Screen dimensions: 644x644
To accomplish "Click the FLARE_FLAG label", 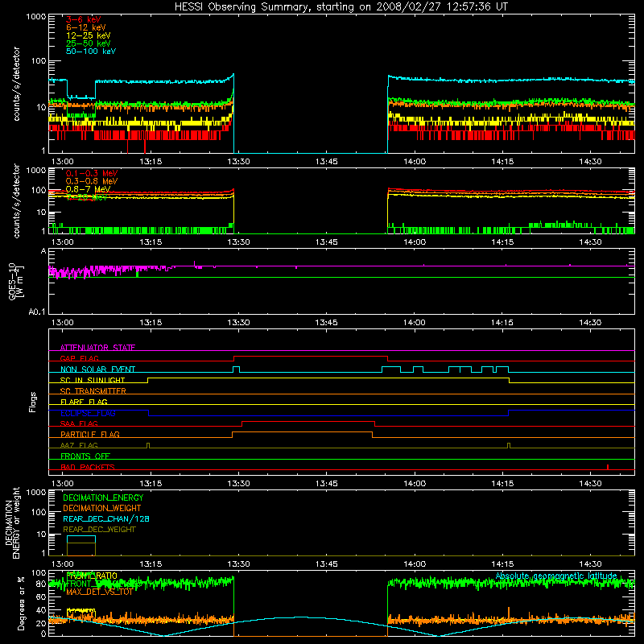I will coord(84,402).
